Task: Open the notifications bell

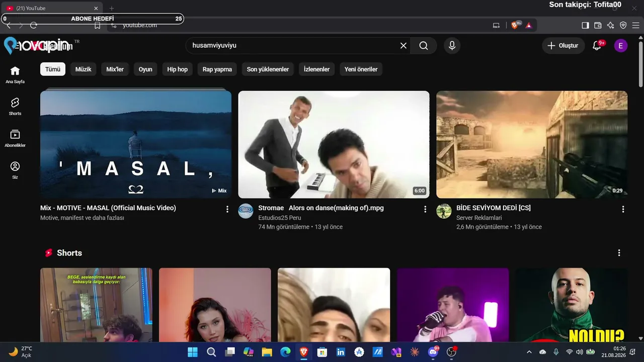Action: tap(597, 46)
